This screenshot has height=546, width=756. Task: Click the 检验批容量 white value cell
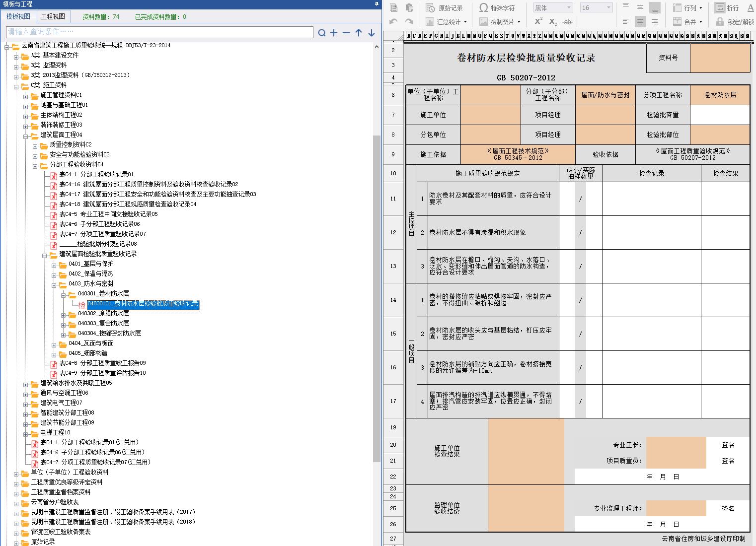720,115
